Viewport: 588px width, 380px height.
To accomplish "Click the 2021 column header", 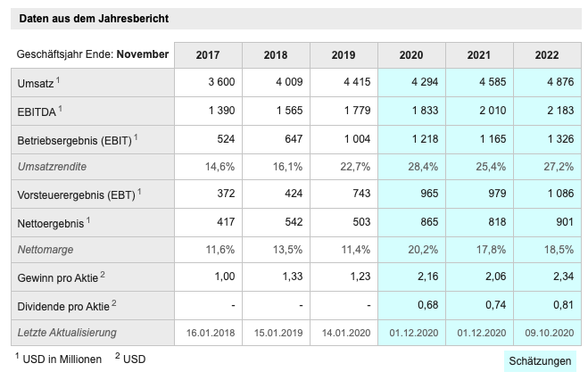I will click(x=479, y=55).
